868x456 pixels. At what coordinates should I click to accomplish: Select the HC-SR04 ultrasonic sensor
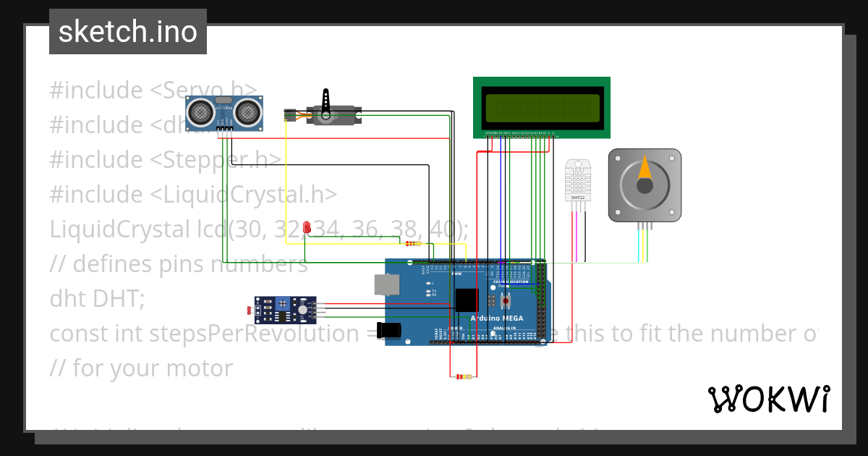pos(223,112)
